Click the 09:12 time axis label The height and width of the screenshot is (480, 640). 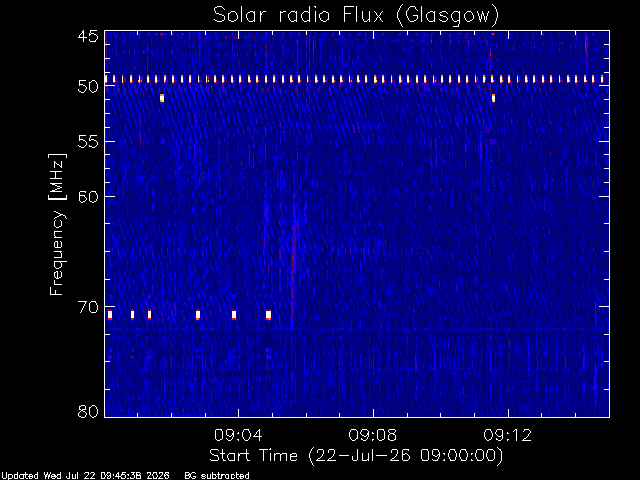(x=508, y=435)
